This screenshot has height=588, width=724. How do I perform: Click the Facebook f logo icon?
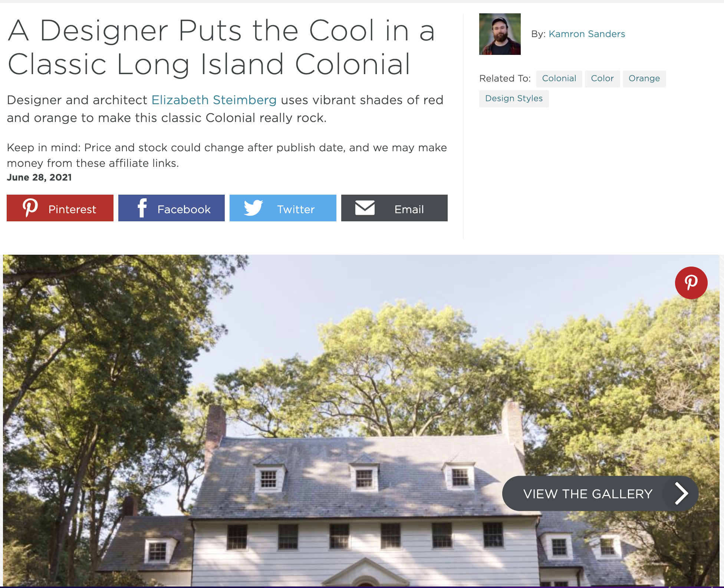(142, 208)
